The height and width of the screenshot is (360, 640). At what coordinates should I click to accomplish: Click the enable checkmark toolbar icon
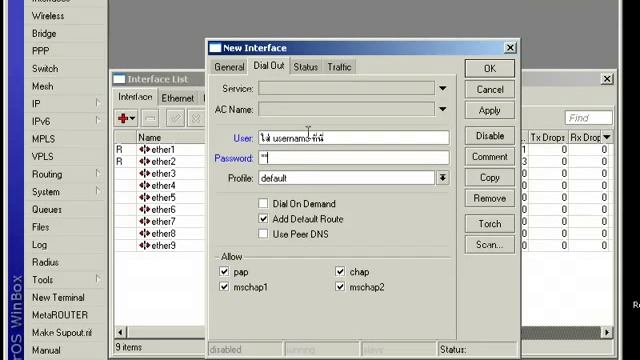click(x=175, y=118)
